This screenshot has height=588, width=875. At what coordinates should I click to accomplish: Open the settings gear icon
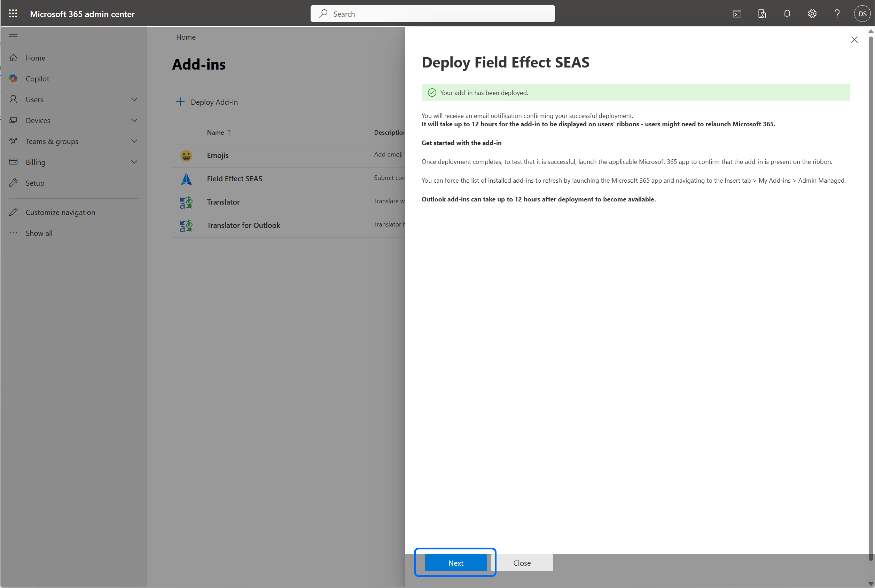pos(812,14)
